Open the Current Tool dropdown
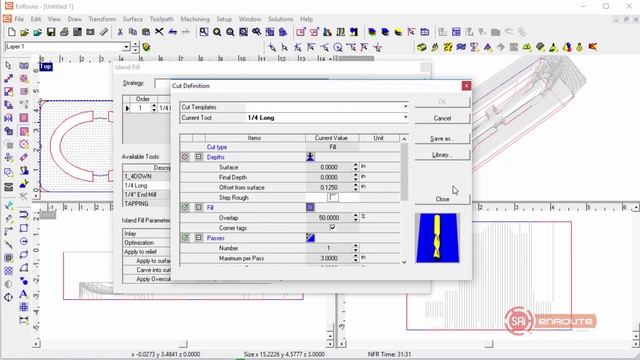Screen dimensions: 640x360 [405, 118]
